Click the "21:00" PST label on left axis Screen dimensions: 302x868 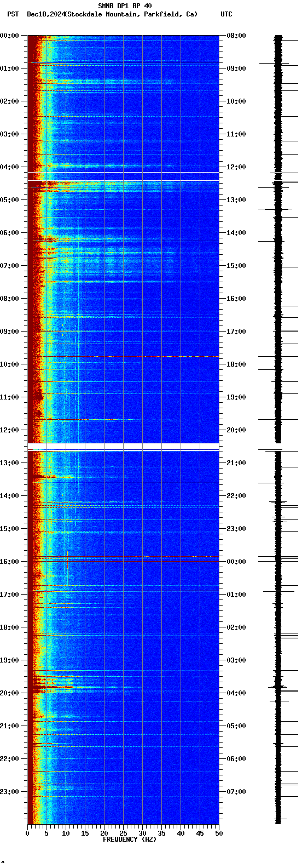9,726
